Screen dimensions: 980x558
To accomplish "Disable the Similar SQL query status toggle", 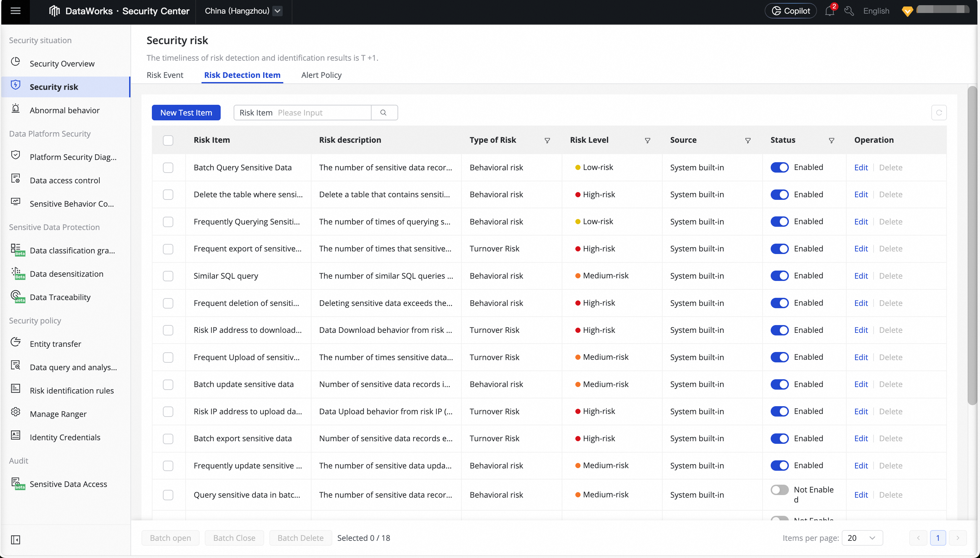I will (x=779, y=276).
